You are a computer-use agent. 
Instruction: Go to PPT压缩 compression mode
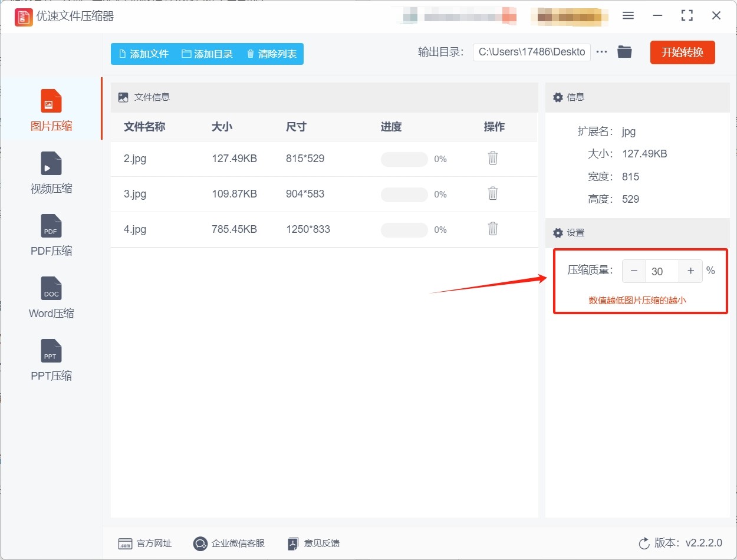tap(51, 361)
